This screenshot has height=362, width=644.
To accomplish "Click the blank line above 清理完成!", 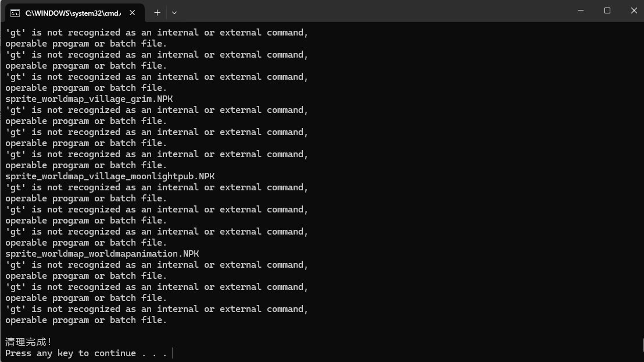I will point(174,331).
